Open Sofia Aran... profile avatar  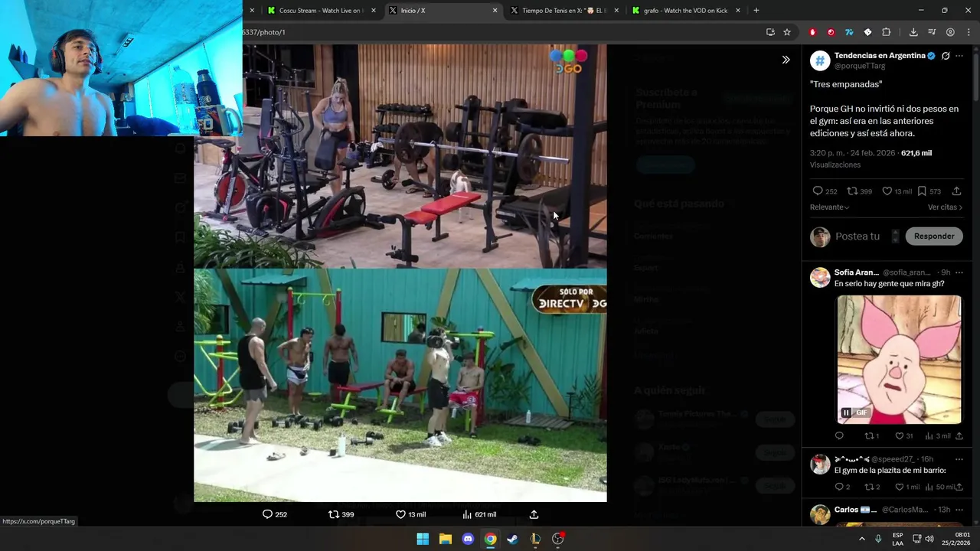click(x=820, y=278)
